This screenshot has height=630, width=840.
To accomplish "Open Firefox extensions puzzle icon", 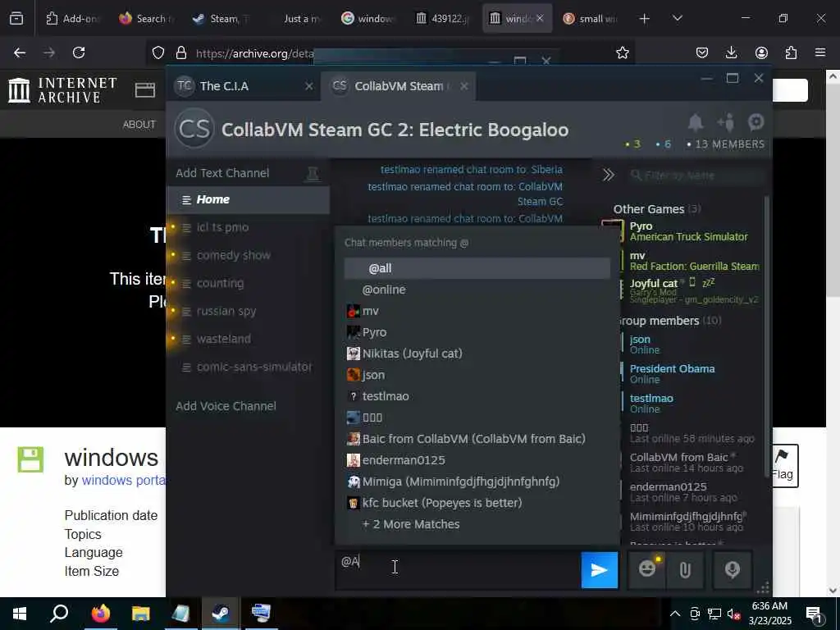I will [x=791, y=52].
